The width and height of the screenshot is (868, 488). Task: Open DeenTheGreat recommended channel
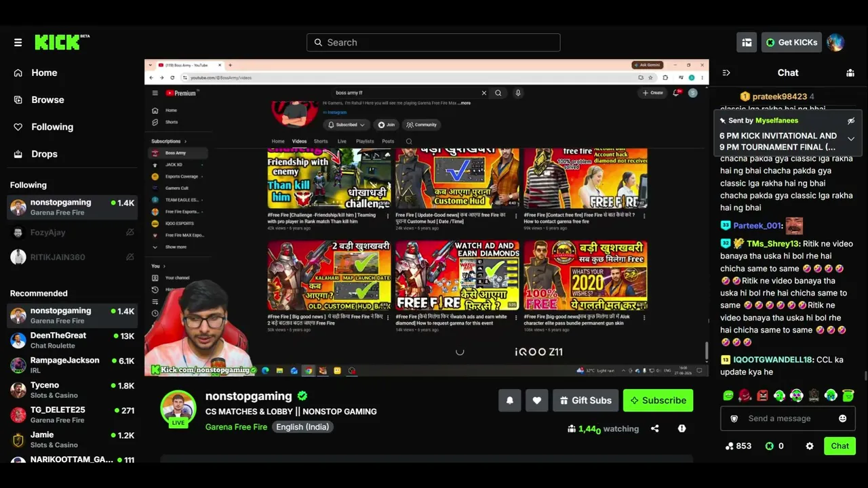click(72, 340)
